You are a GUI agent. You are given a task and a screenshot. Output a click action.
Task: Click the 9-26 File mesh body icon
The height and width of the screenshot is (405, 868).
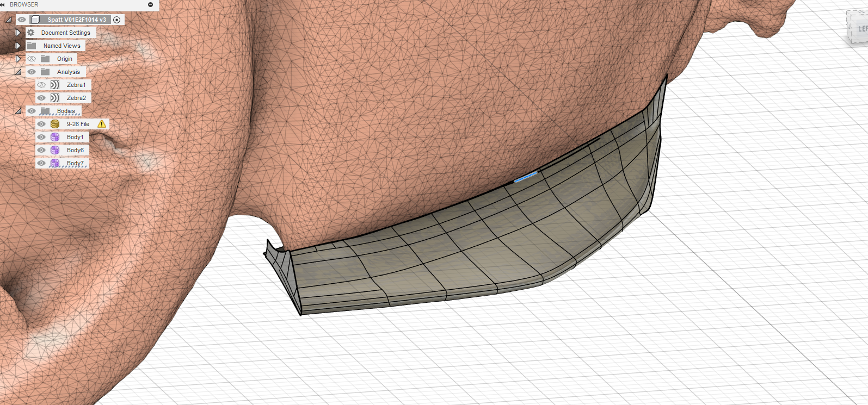point(55,124)
